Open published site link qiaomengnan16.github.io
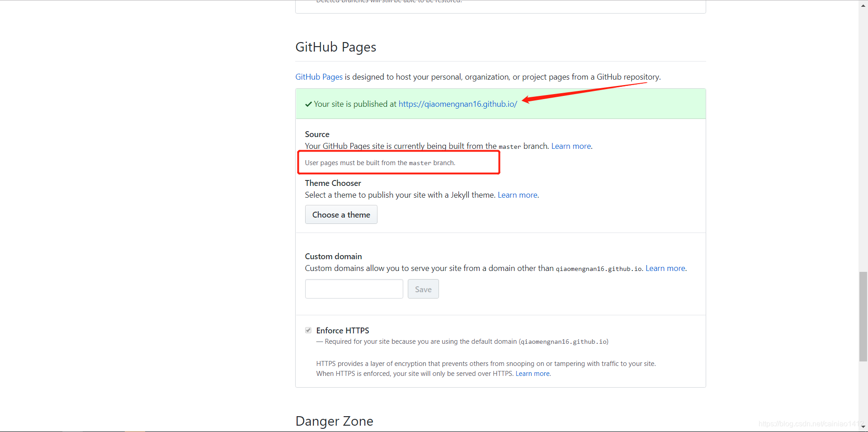The image size is (868, 432). point(458,104)
